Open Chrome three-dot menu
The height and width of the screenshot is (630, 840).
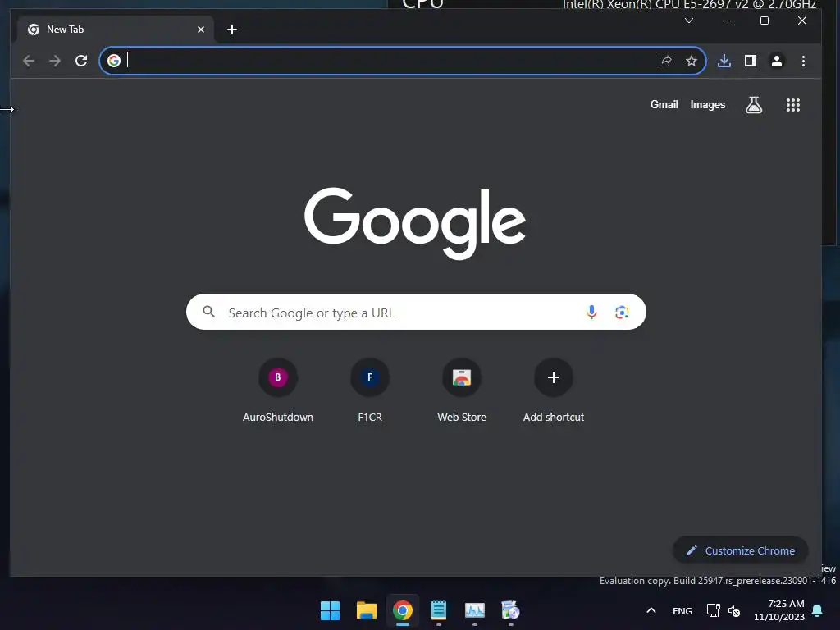click(x=803, y=61)
